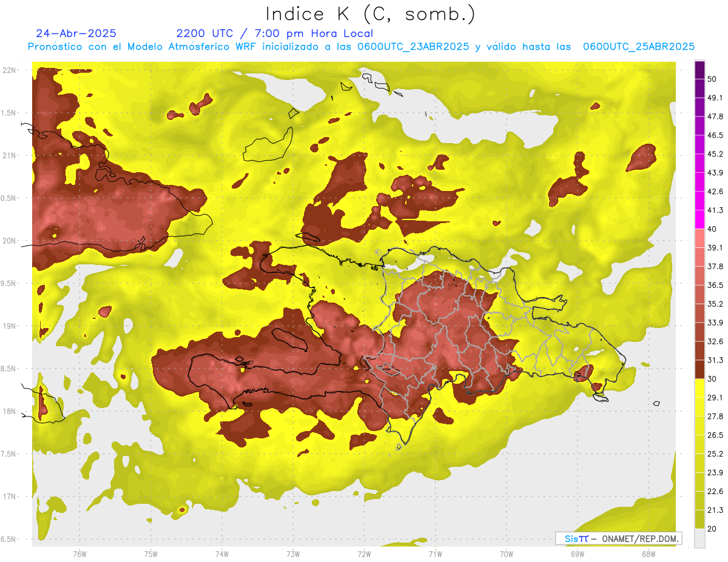Click the '76W' longitude label

[79, 554]
